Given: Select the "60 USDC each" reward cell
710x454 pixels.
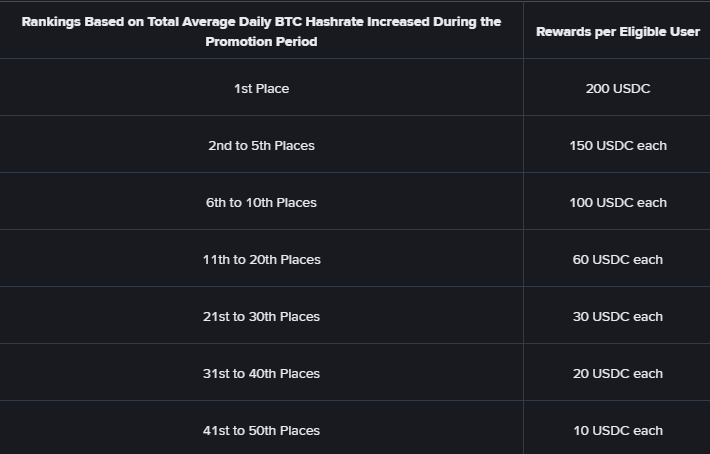Looking at the screenshot, I should (617, 260).
